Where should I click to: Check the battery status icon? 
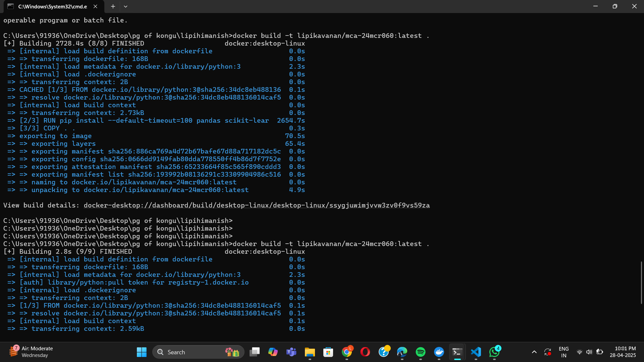[x=600, y=352]
